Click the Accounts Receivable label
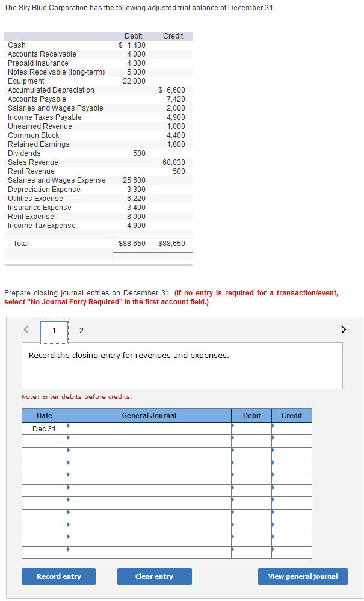This screenshot has width=364, height=601. click(42, 54)
